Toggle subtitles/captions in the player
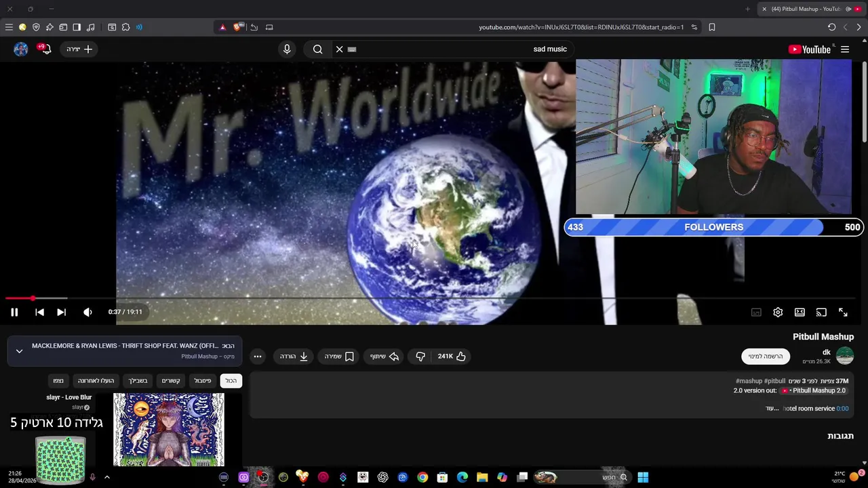 click(756, 312)
